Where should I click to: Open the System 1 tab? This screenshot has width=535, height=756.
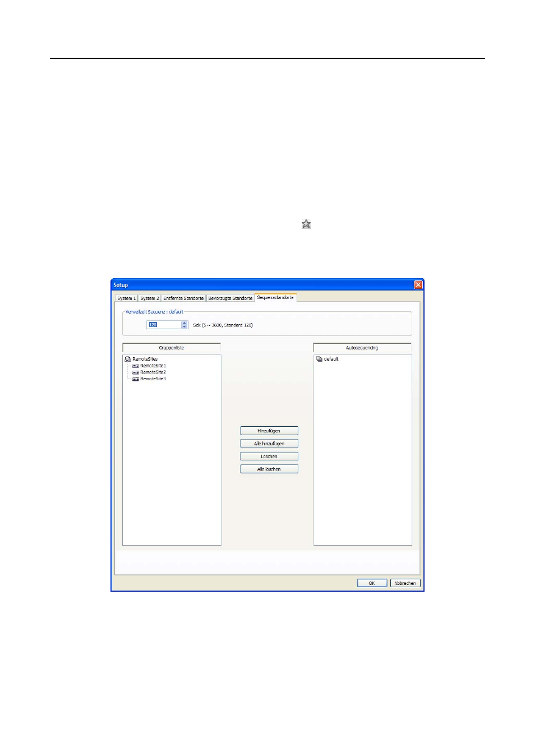126,298
